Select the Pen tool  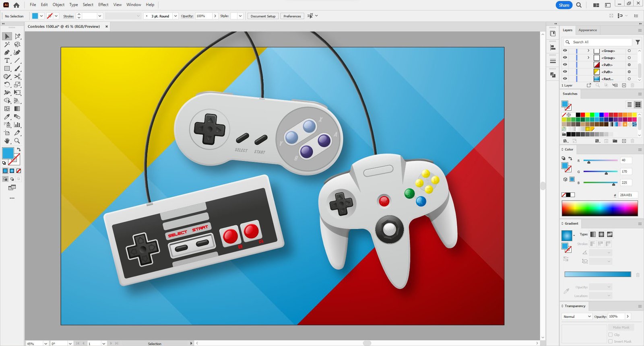click(7, 52)
